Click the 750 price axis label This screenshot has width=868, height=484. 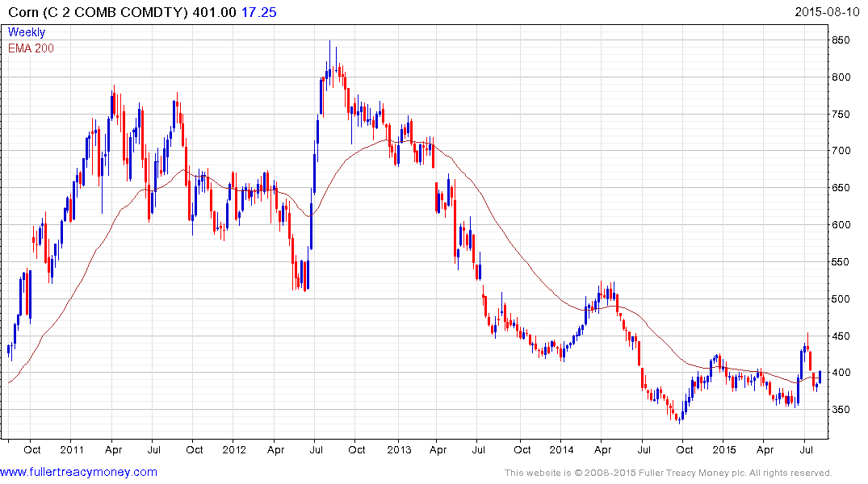841,115
